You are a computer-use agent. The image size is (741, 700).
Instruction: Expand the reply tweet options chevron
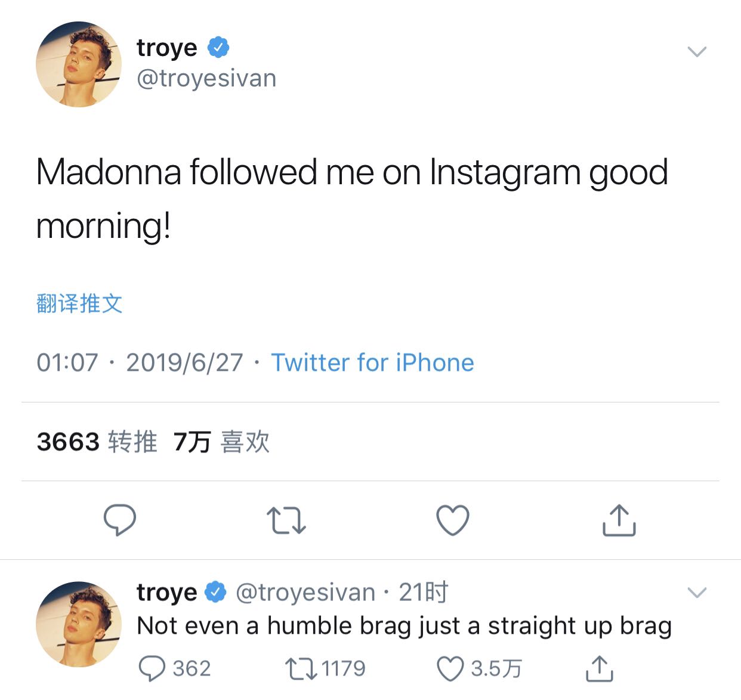point(697,593)
